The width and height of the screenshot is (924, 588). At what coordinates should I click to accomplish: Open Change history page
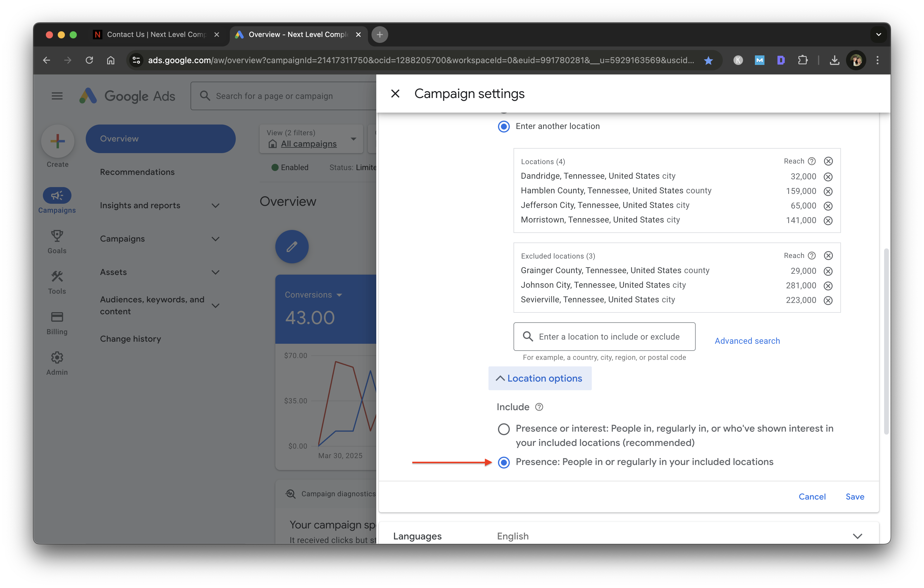(x=130, y=339)
